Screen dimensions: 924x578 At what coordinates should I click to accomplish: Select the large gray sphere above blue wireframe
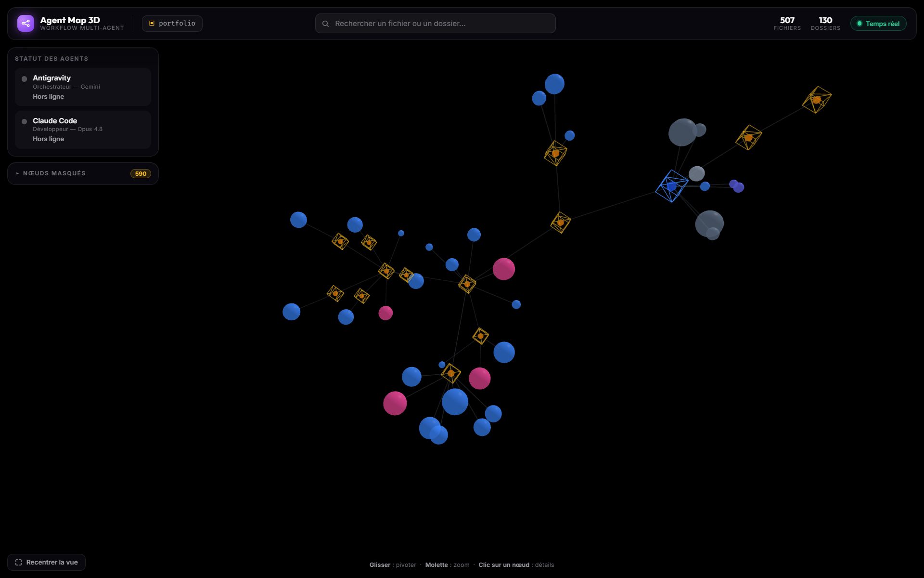(x=682, y=132)
